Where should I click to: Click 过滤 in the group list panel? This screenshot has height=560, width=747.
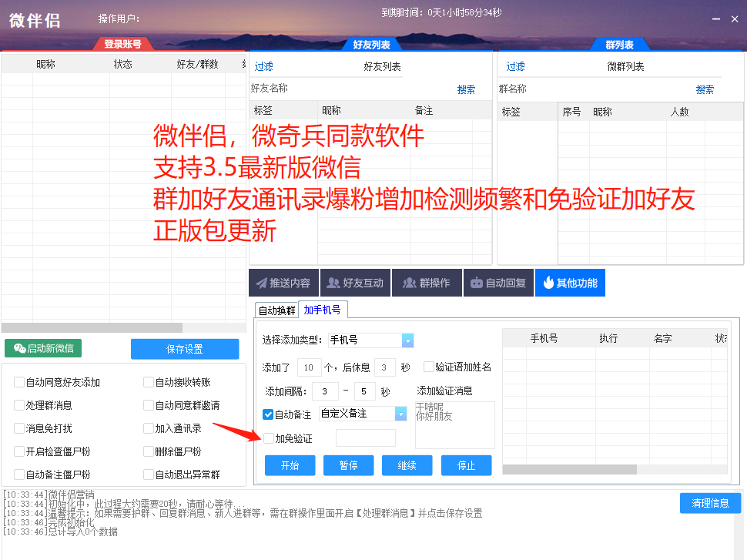tap(515, 66)
